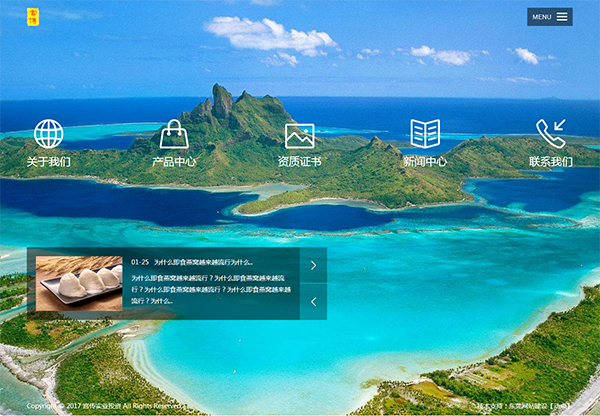Screen dimensions: 600x416
Task: Open the 联系我们 text label
Action: coord(551,162)
